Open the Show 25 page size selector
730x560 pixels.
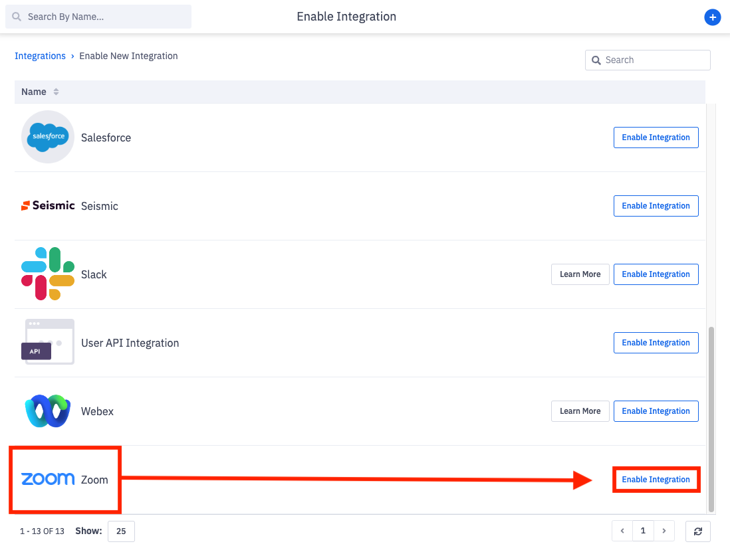121,531
